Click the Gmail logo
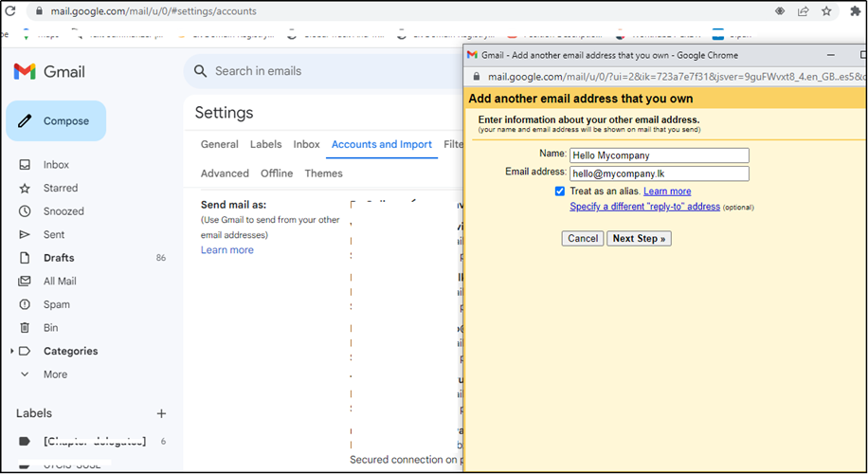The image size is (868, 474). pos(48,71)
